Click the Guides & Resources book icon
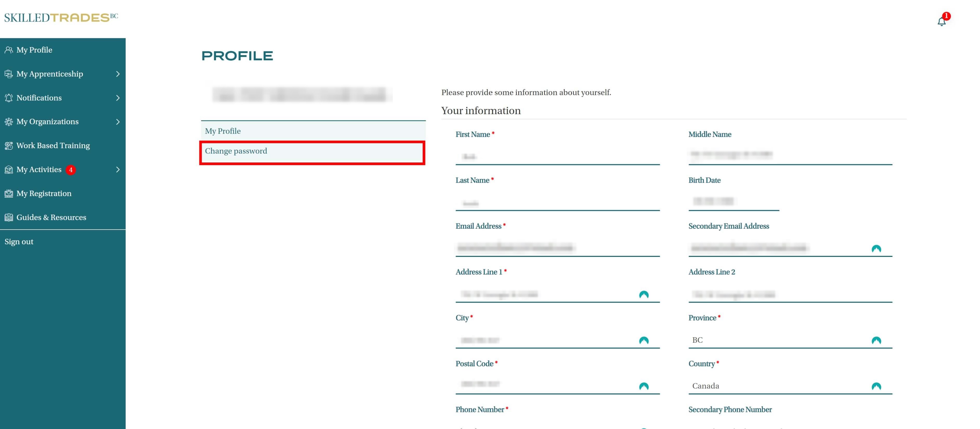 point(8,217)
